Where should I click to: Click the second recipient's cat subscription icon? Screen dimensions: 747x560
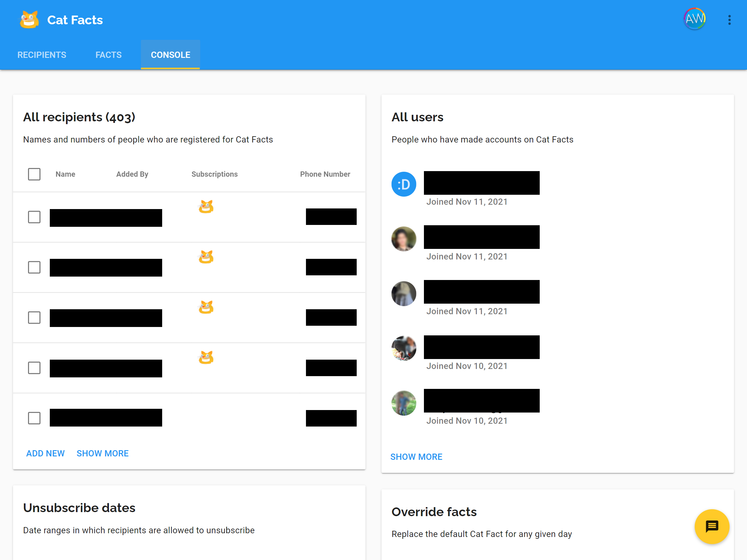coord(206,257)
